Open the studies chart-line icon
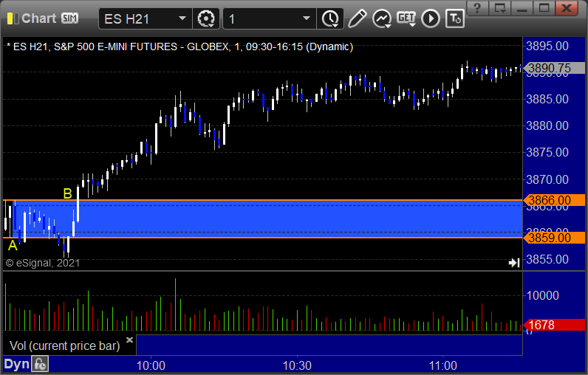This screenshot has width=588, height=375. point(382,18)
